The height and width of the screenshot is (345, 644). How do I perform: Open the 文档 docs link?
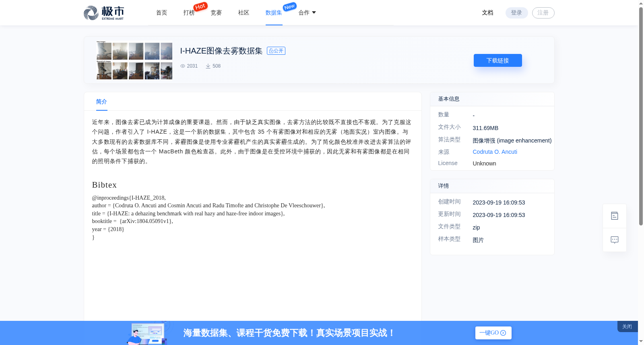coord(487,13)
